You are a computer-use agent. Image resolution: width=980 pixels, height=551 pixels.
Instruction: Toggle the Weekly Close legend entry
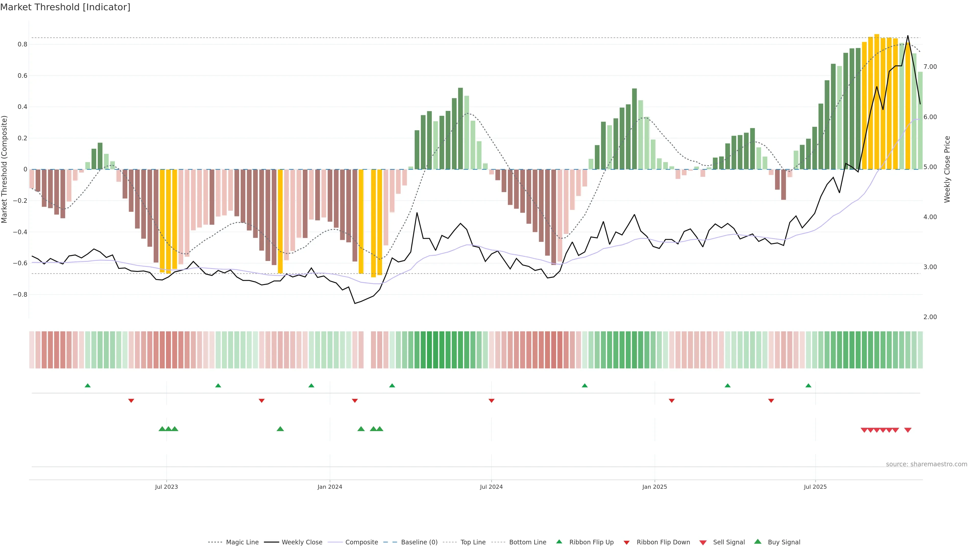coord(302,542)
